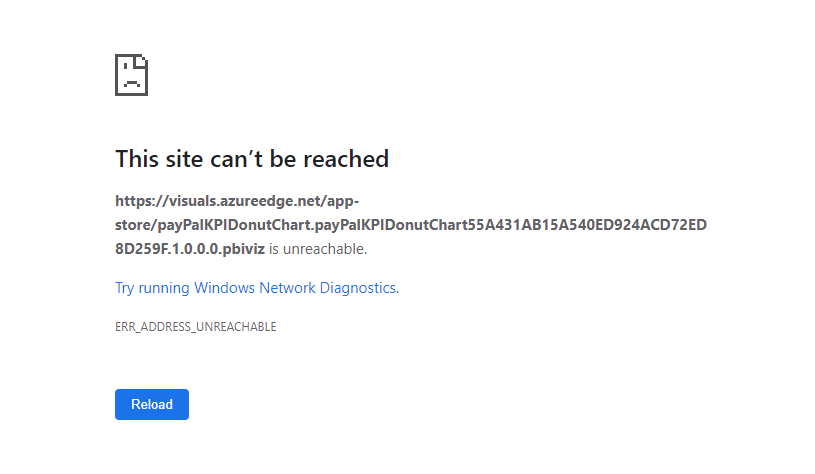Click the "This site can't be reached" heading
This screenshot has width=815, height=474.
point(252,159)
